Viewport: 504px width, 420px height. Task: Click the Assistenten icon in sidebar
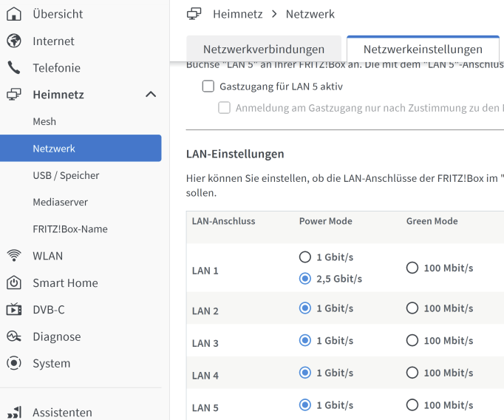[13, 413]
